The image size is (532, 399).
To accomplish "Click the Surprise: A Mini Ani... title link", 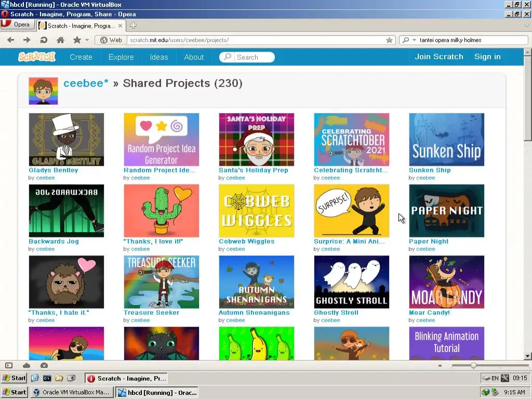I will tap(349, 242).
